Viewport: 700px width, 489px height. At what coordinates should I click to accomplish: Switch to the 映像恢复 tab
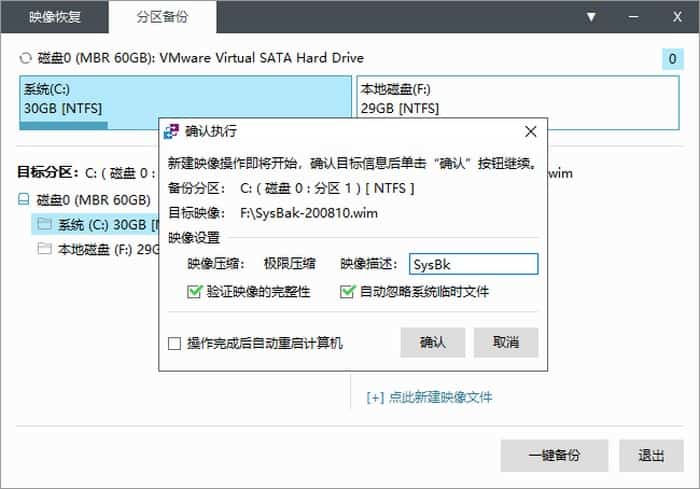[x=54, y=17]
